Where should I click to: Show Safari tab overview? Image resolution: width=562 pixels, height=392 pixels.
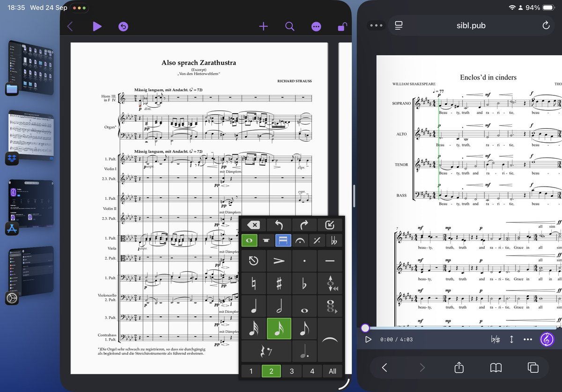point(533,367)
